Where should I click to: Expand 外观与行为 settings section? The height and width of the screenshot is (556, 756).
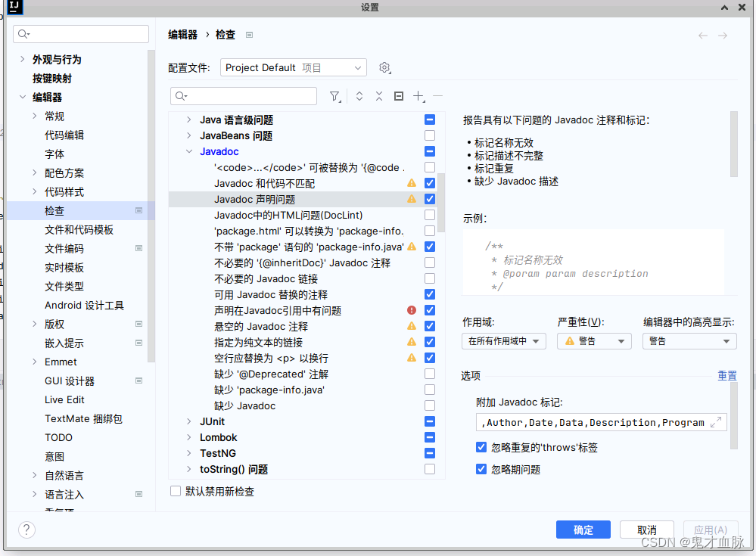coord(22,59)
